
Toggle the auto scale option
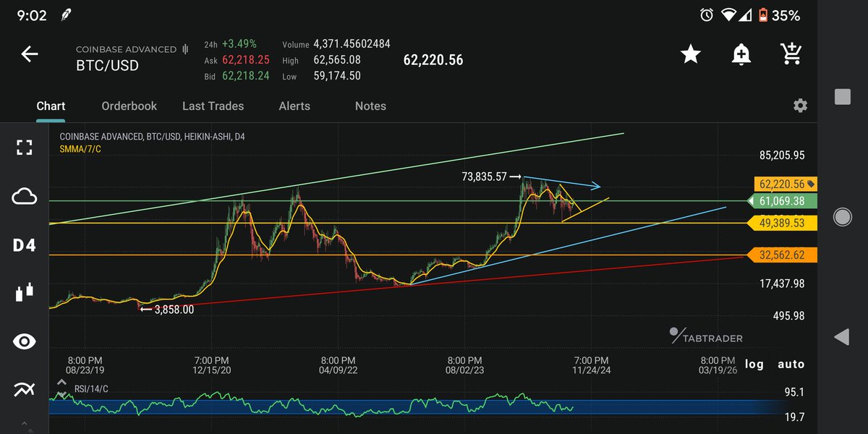(792, 364)
